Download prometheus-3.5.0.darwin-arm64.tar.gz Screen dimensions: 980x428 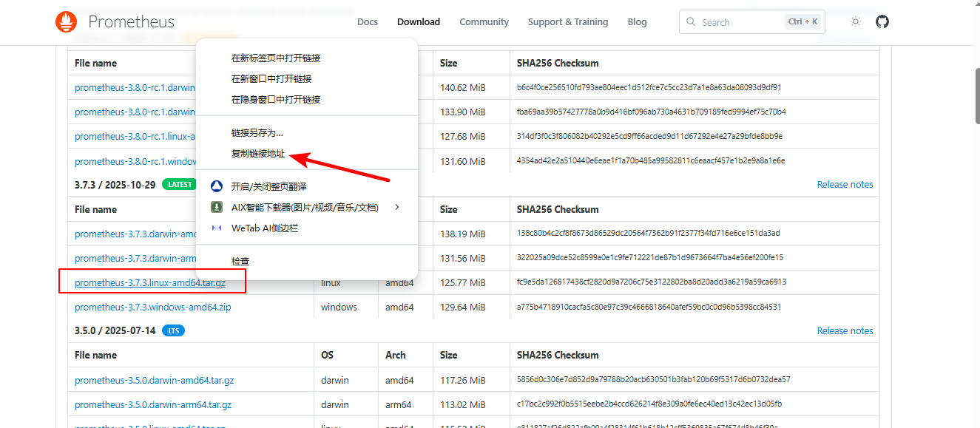pos(153,405)
